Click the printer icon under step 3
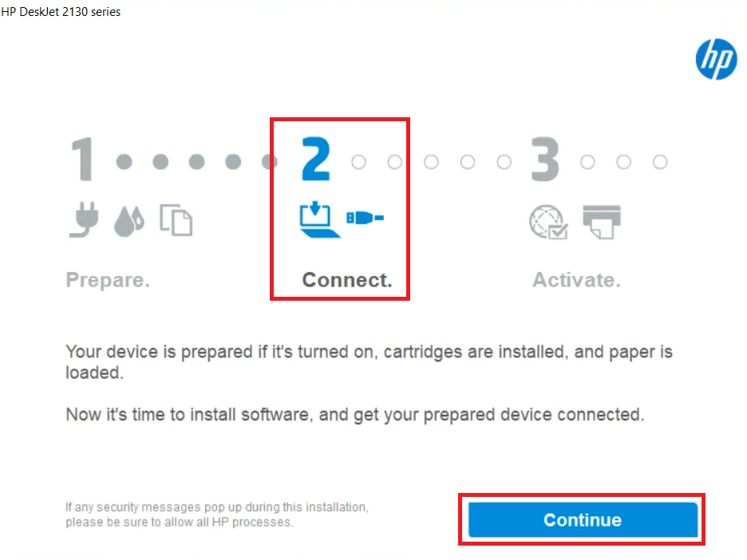 [x=602, y=222]
